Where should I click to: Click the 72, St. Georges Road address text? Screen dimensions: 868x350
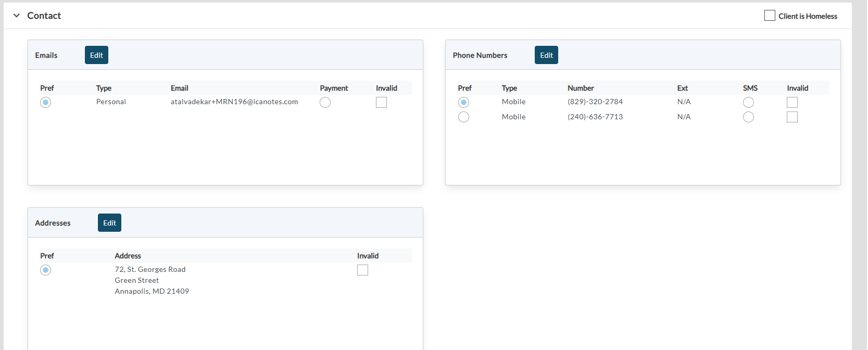[150, 270]
